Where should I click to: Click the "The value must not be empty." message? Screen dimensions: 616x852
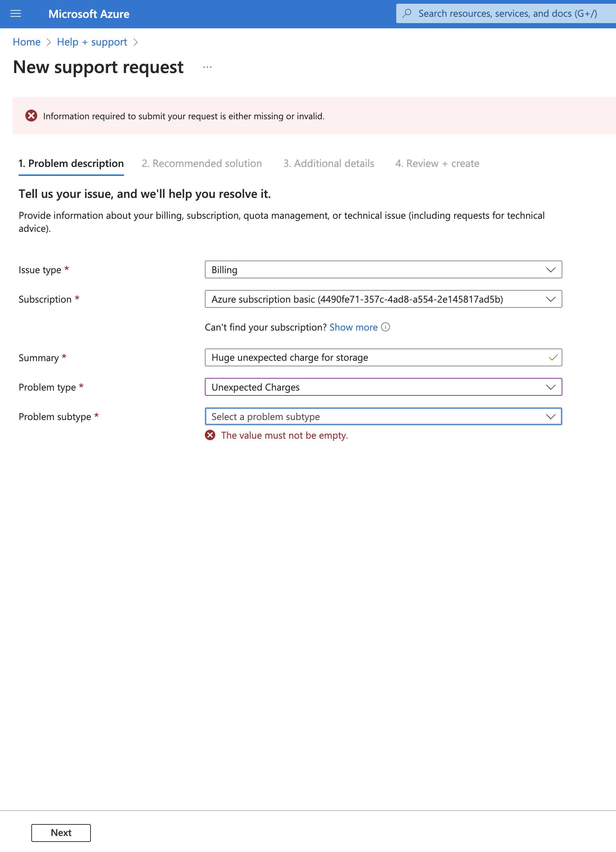[285, 435]
